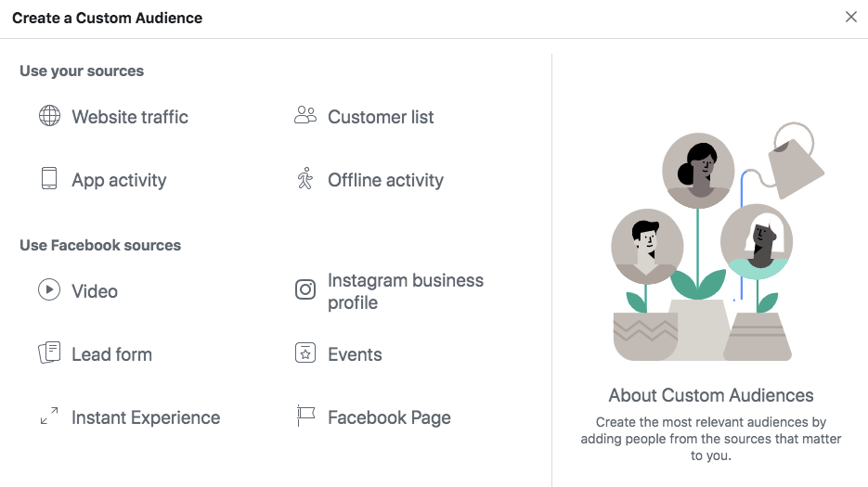Choose the Customer list source option

[381, 117]
